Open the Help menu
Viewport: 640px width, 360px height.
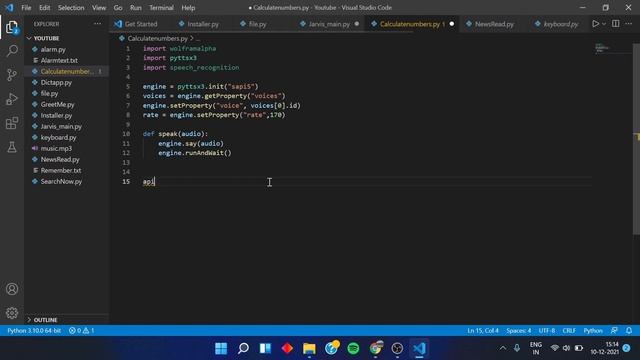188,8
